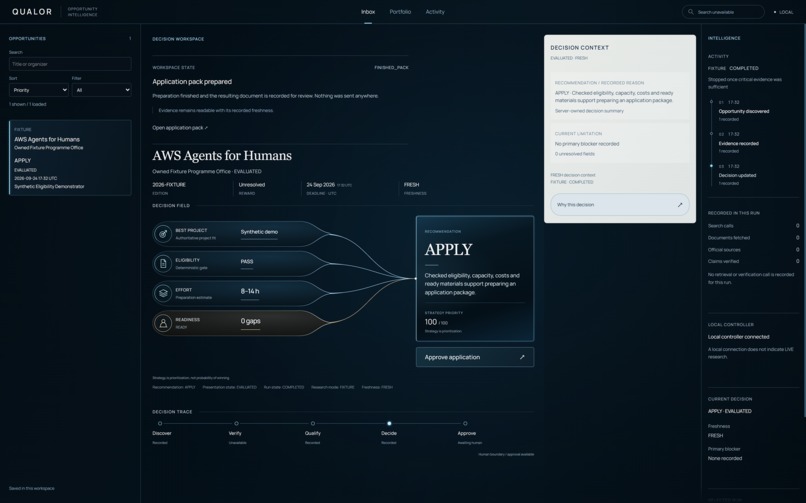Screen dimensions: 806x503
Task: Click the Synthetic Eligibility Demonstrator card text
Action: pos(49,187)
